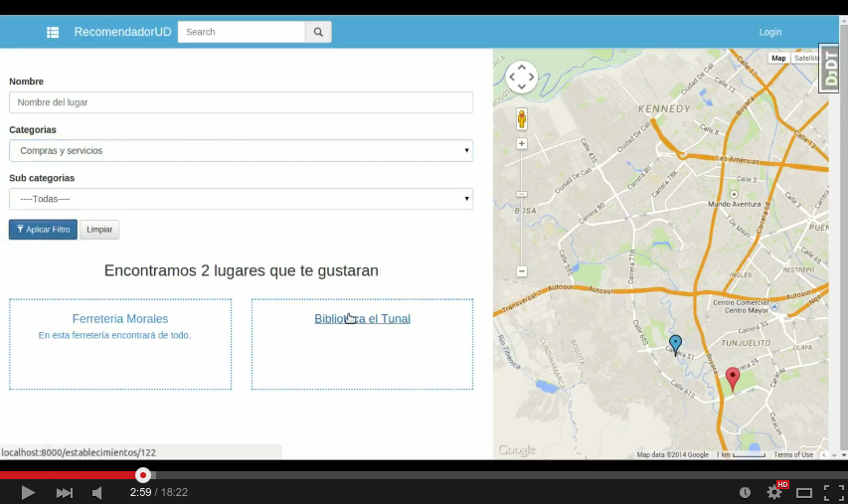Screen dimensions: 848x504
Task: Click the video time display 2:59
Action: (x=140, y=493)
